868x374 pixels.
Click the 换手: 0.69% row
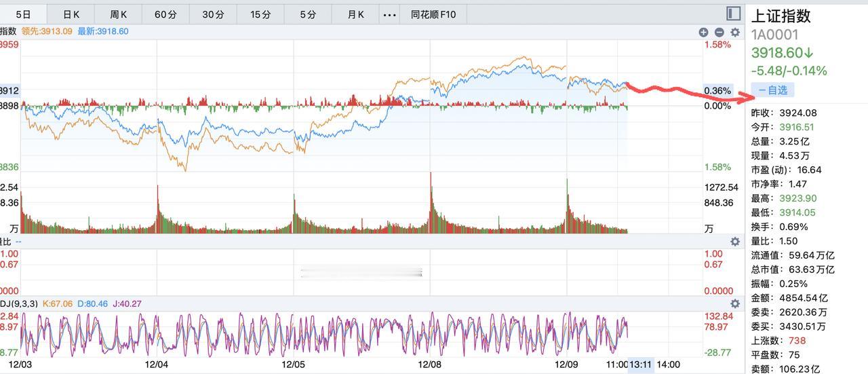pyautogui.click(x=780, y=227)
